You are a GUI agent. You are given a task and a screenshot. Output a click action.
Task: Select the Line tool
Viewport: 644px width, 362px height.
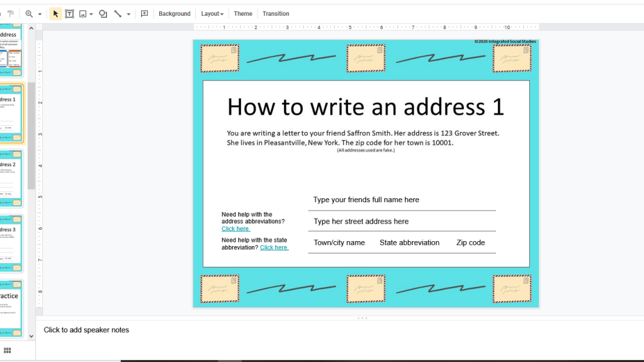point(118,14)
